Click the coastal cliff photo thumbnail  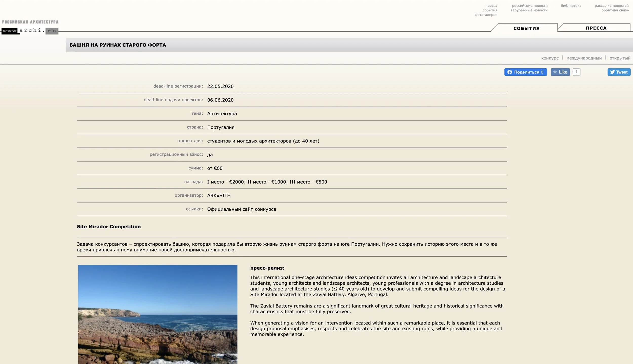[x=157, y=314]
